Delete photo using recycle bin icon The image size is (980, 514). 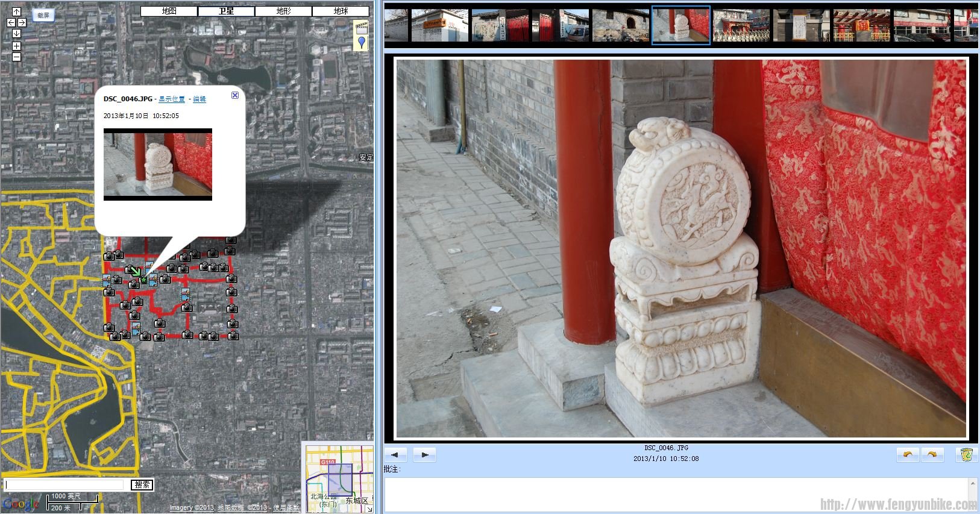tap(966, 455)
